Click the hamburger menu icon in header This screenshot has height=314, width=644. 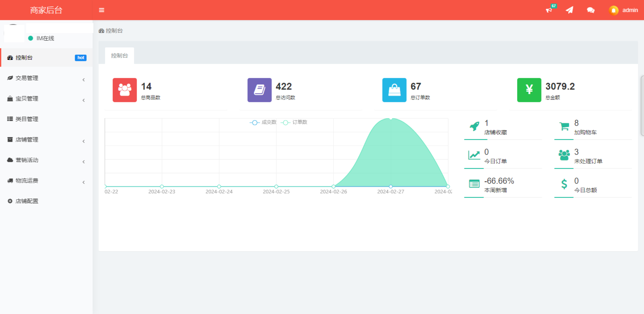pyautogui.click(x=101, y=10)
